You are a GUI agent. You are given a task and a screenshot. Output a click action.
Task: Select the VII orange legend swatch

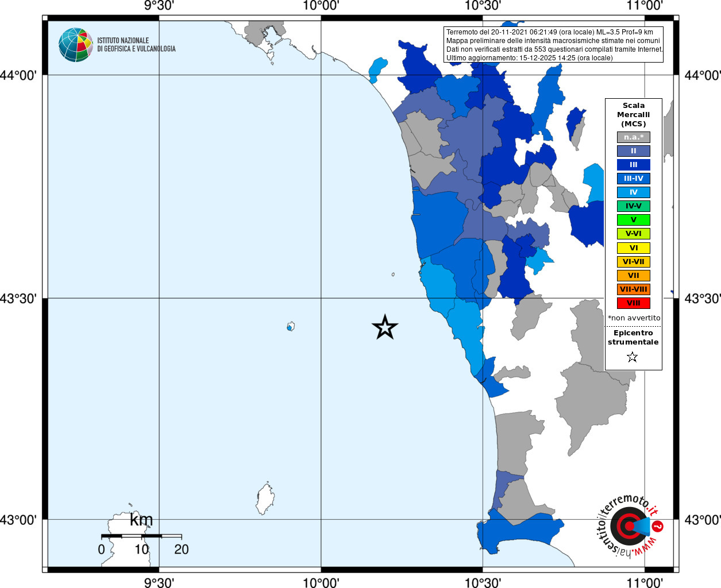(634, 276)
